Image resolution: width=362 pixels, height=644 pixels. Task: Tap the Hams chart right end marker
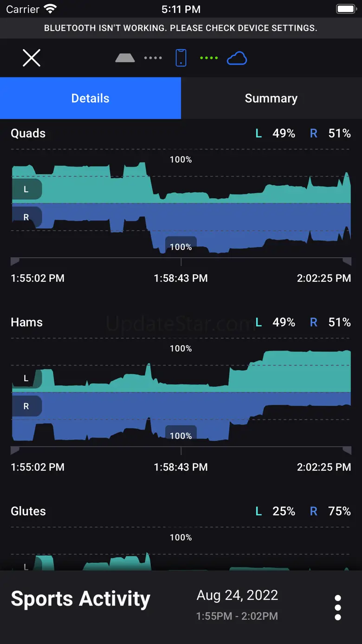click(347, 451)
